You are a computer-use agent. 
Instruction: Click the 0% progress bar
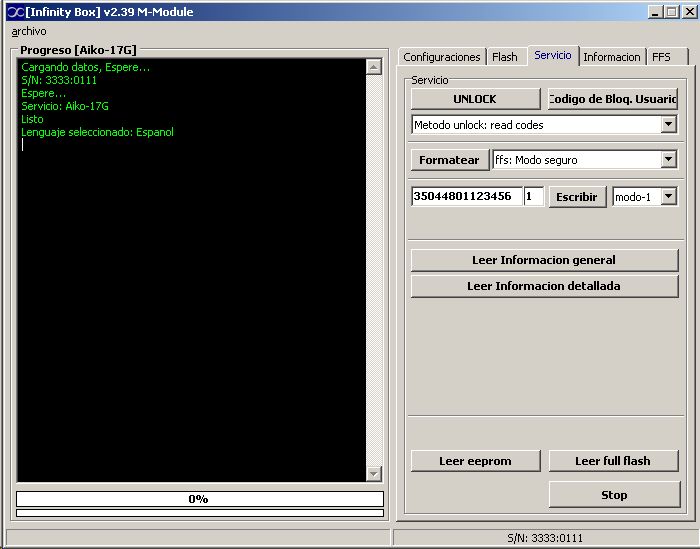pos(200,499)
